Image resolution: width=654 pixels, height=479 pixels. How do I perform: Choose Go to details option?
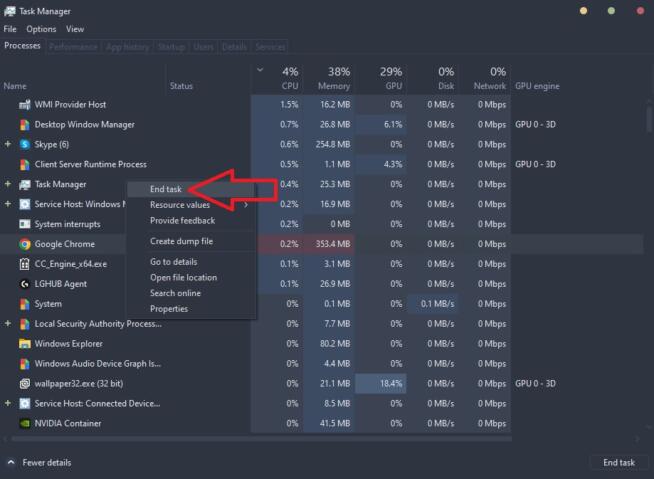pyautogui.click(x=174, y=262)
